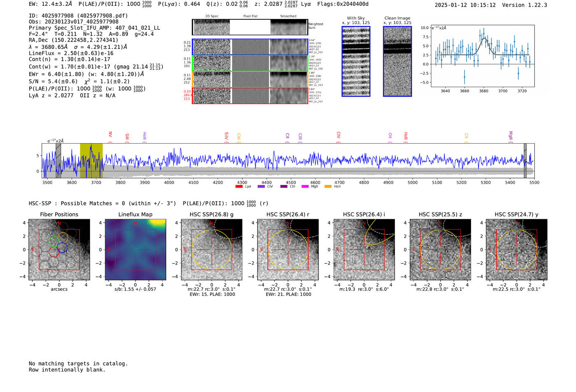This screenshot has width=576, height=392.
Task: Click the red Lyα legend swatch
Action: [239, 187]
